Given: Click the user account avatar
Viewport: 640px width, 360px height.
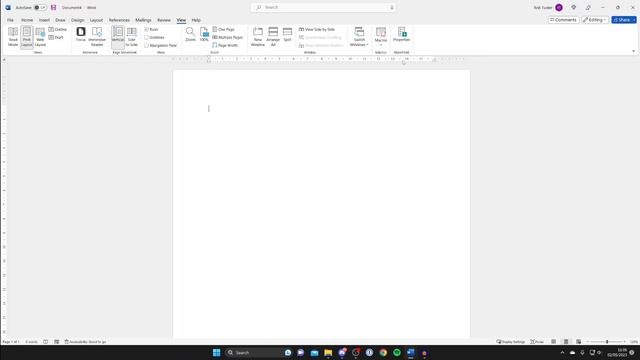Looking at the screenshot, I should (x=559, y=7).
